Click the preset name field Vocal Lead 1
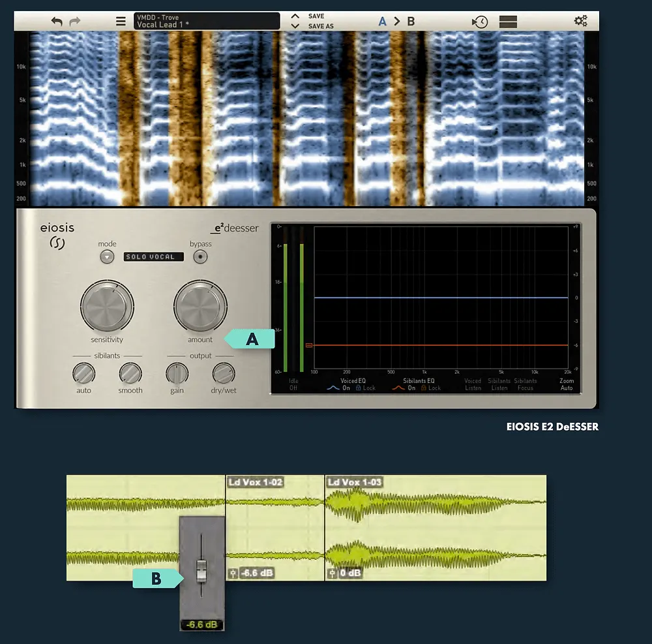 207,21
